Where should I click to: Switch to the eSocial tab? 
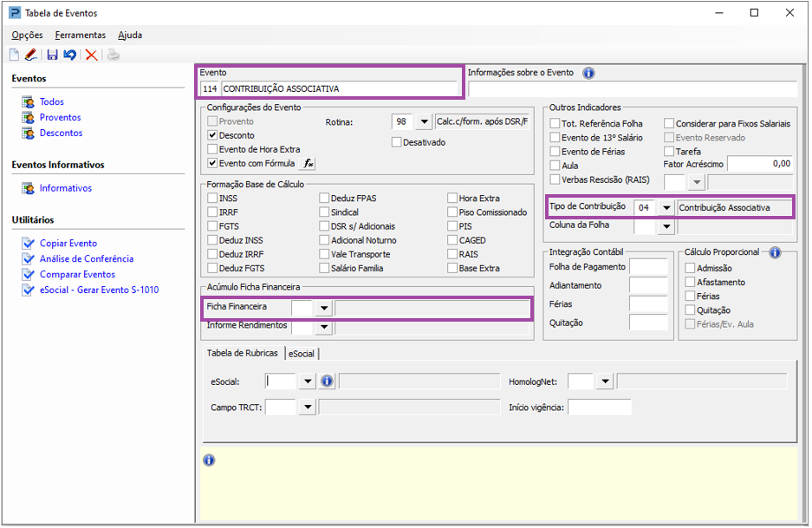pos(302,354)
